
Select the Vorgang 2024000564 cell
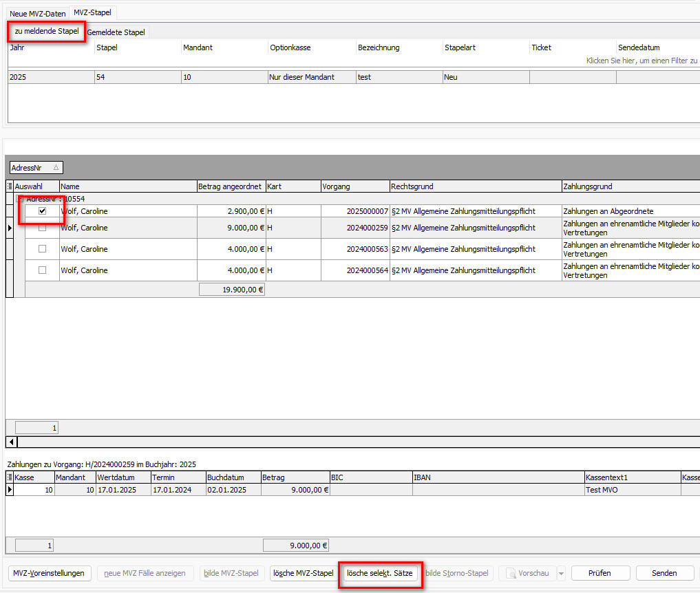pyautogui.click(x=355, y=270)
